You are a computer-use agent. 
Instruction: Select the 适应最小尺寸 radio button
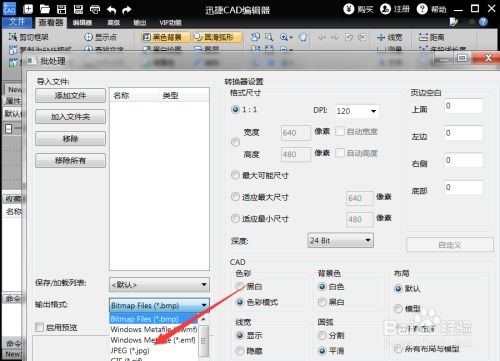[x=235, y=218]
